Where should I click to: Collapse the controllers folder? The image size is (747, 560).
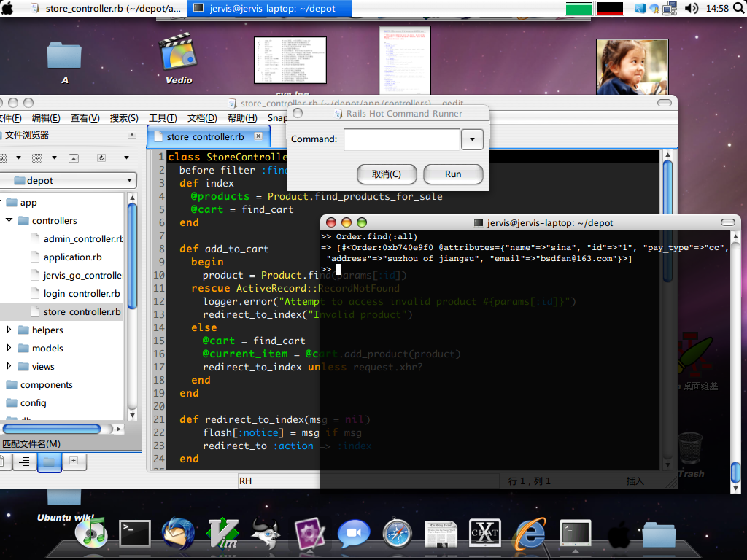tap(9, 220)
